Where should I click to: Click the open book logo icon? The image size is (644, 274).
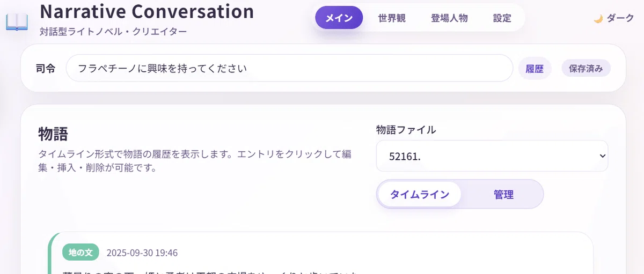[17, 23]
